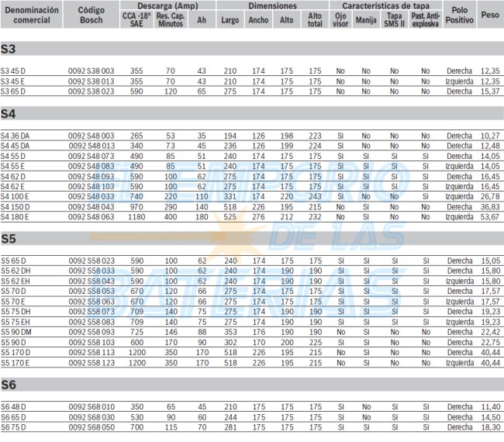Click the 'S3 45 D' row name

click(x=13, y=71)
